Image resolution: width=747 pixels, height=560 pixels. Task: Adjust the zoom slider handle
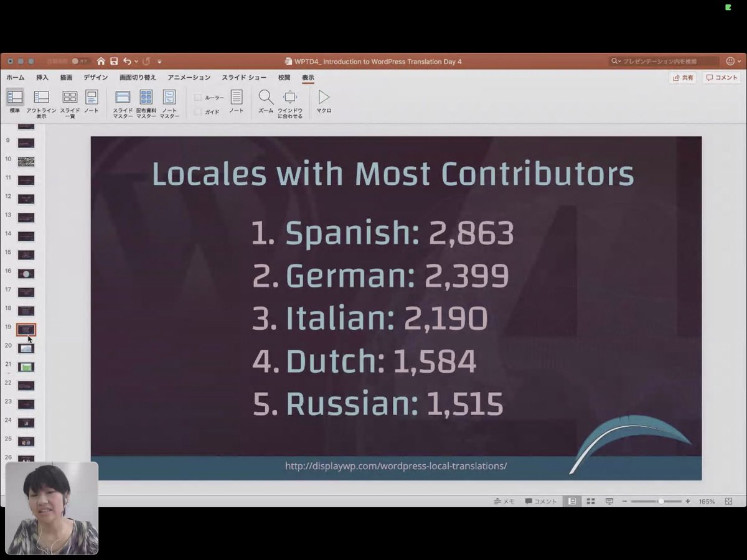tap(661, 502)
